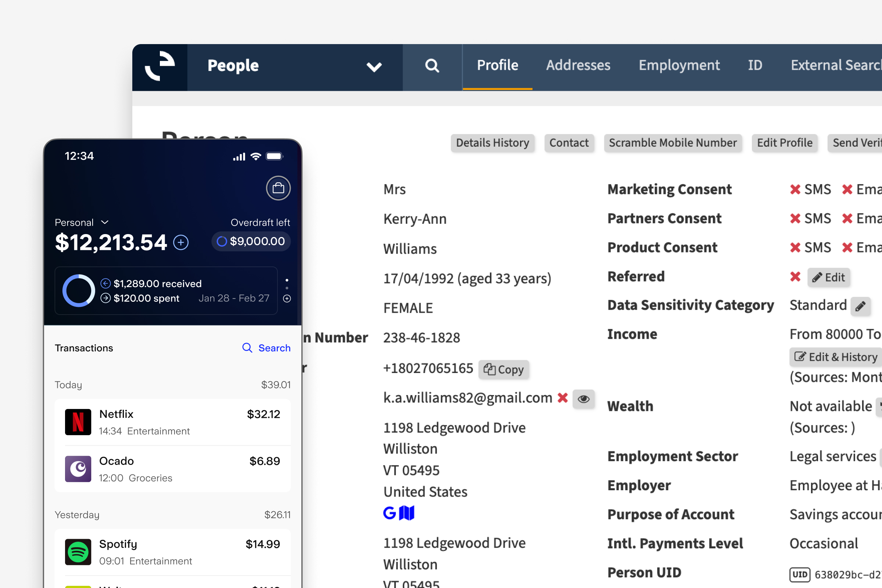Expand the People dropdown chevron
This screenshot has height=588, width=882.
[374, 67]
